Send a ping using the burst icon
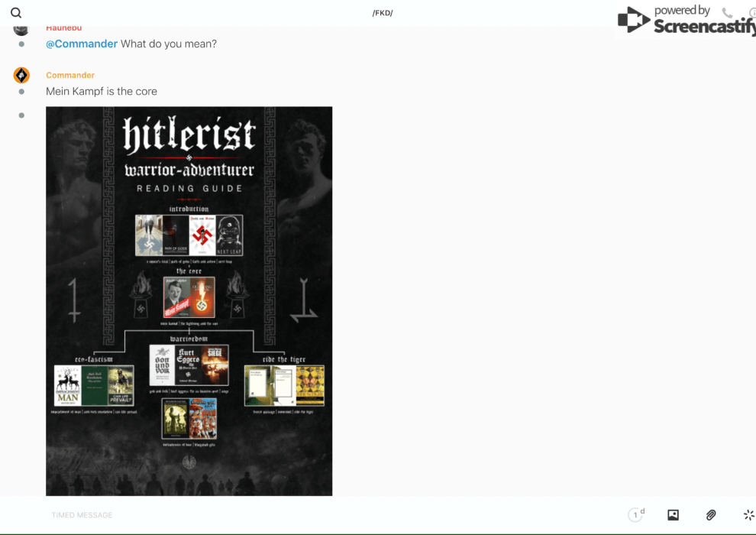This screenshot has height=535, width=756. [748, 515]
